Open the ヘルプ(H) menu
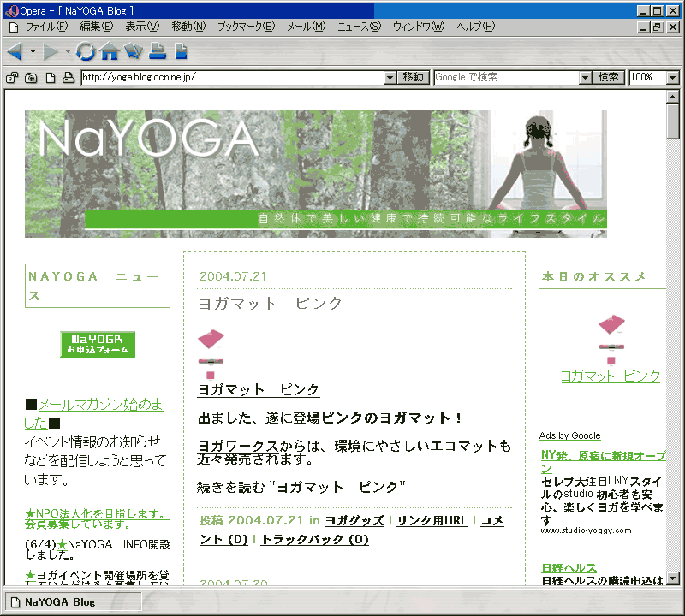685x616 pixels. pos(476,27)
